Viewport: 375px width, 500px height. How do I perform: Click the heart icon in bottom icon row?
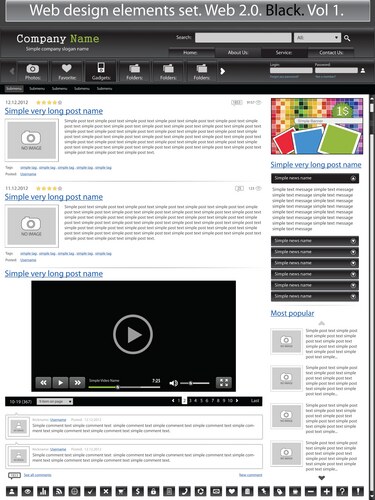click(x=232, y=491)
